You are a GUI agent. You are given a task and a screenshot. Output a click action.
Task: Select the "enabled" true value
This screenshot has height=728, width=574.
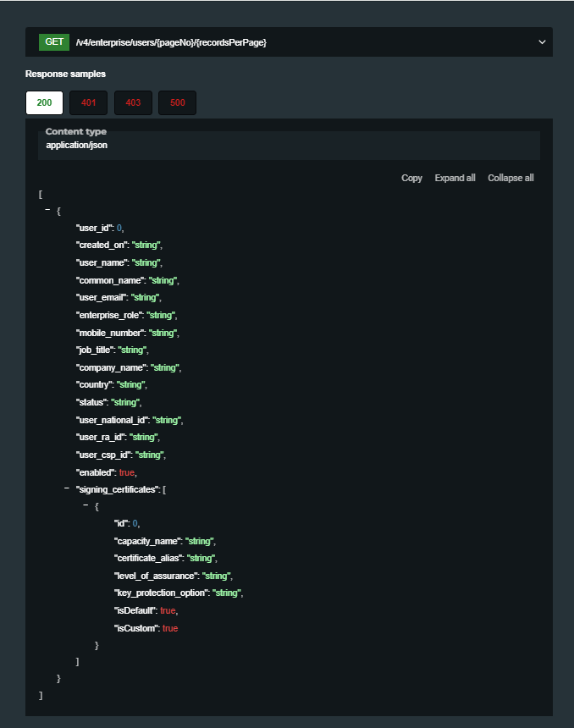[127, 472]
